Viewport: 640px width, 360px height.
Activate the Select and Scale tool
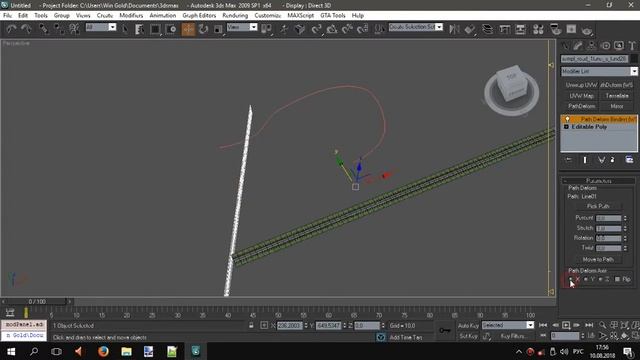click(x=218, y=29)
